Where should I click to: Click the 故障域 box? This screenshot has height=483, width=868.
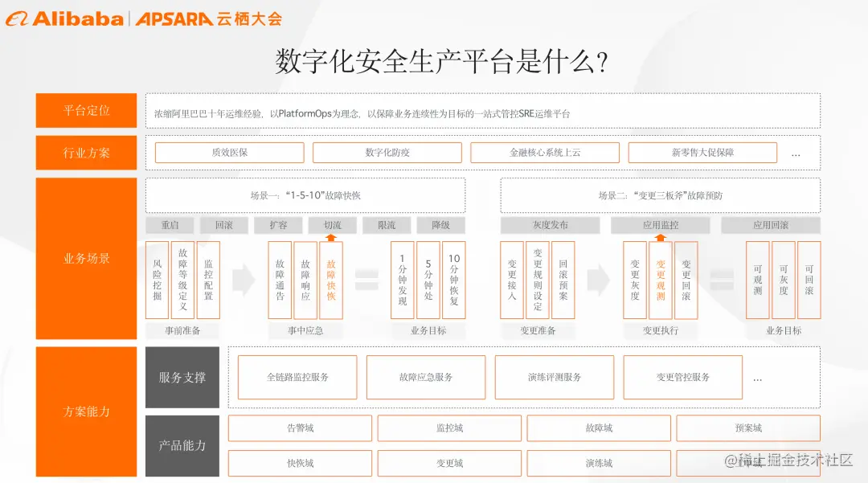599,428
